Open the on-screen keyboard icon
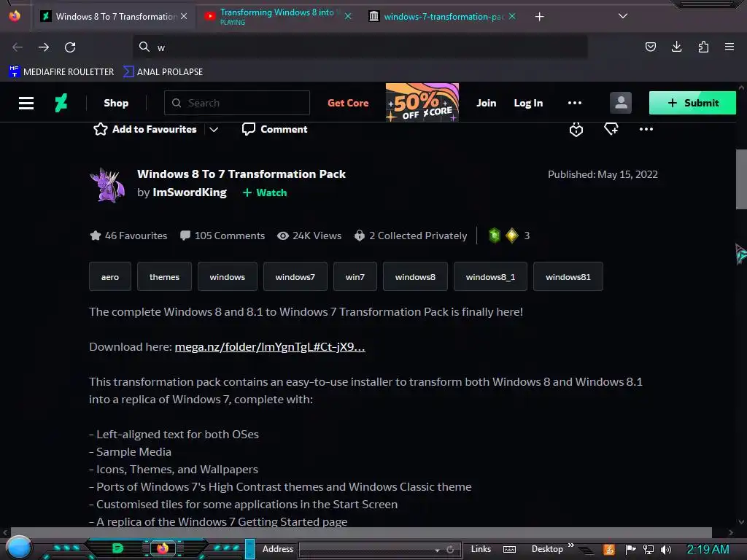Viewport: 747px width, 560px height. [509, 550]
